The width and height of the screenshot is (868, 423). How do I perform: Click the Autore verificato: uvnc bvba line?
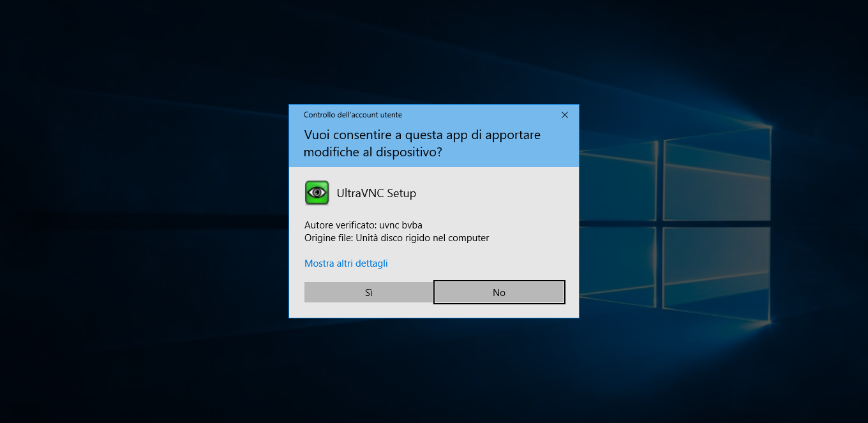(x=363, y=225)
